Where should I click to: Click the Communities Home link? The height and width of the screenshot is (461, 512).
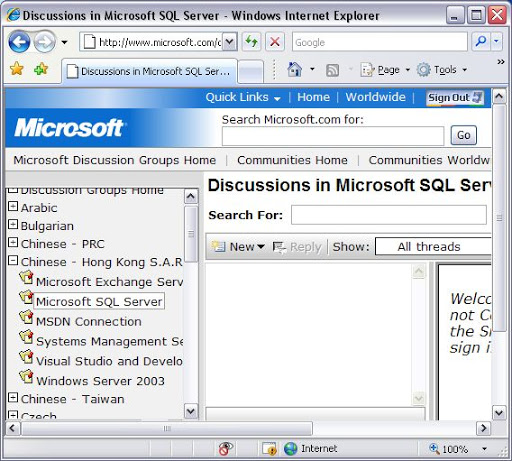point(292,160)
